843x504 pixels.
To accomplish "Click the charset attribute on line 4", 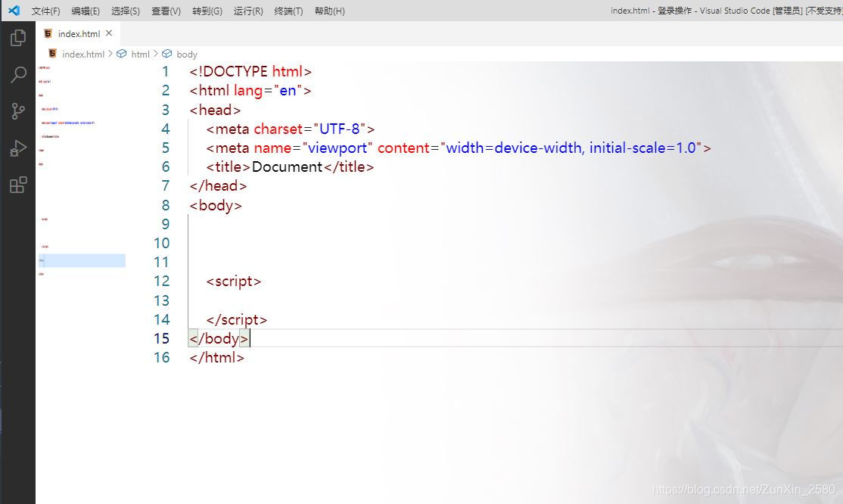I will (x=278, y=129).
